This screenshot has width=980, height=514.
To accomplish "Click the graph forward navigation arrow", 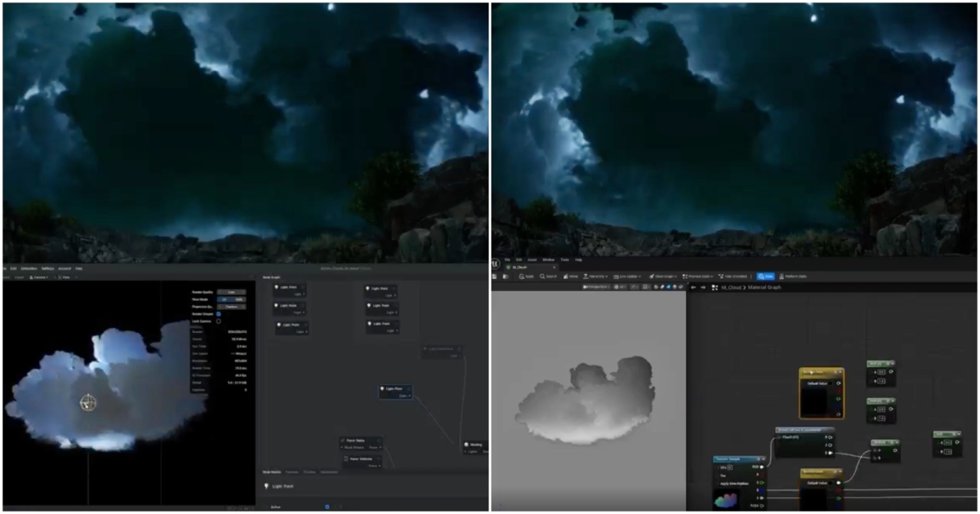I will click(702, 287).
